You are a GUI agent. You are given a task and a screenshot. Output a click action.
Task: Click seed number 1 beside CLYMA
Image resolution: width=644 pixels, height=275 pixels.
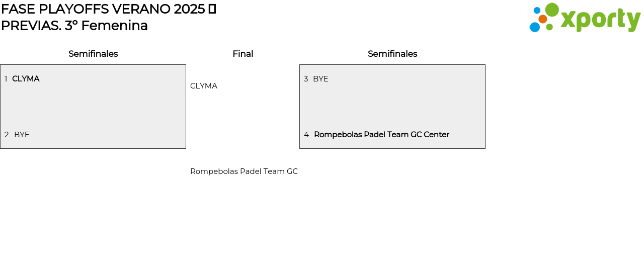[6, 79]
